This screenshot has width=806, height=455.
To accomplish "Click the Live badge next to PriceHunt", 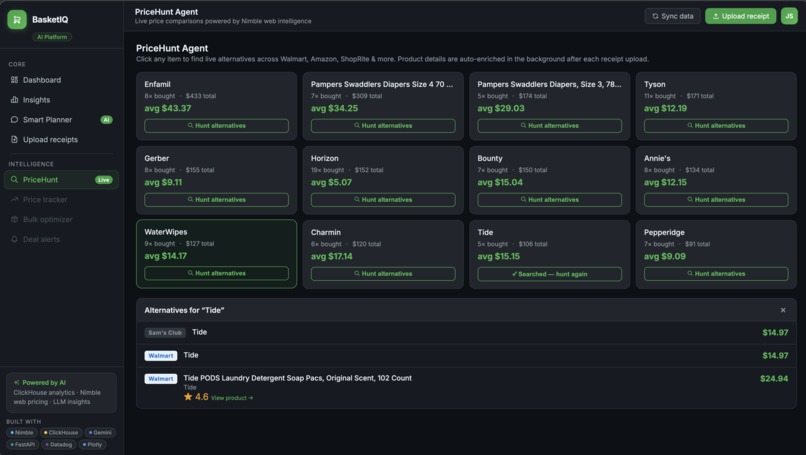I will [x=103, y=180].
